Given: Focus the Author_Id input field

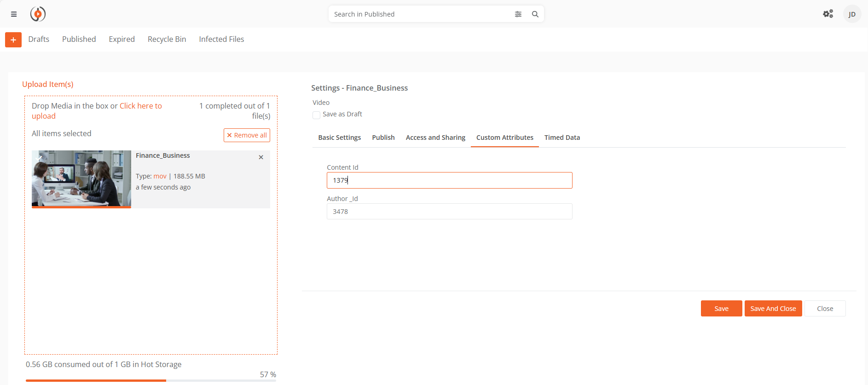Looking at the screenshot, I should coord(449,212).
